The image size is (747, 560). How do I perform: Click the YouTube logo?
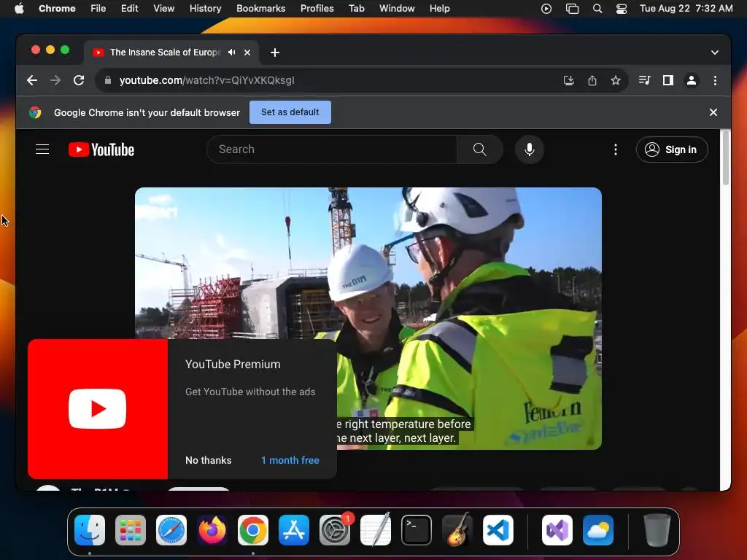coord(101,149)
